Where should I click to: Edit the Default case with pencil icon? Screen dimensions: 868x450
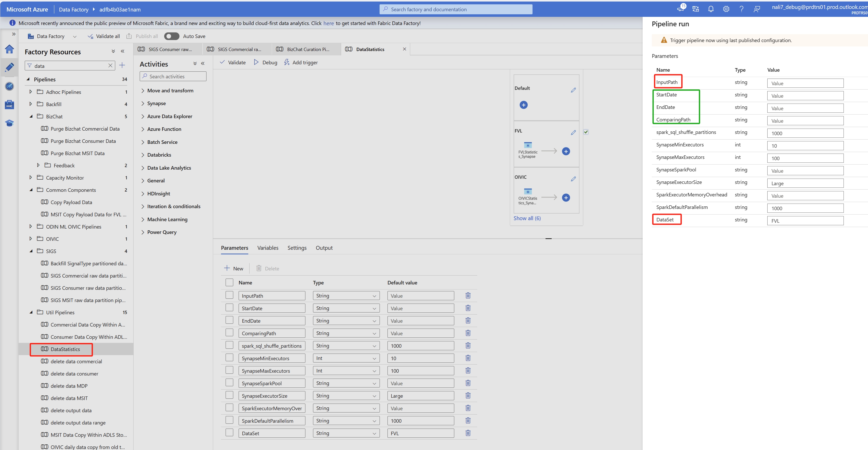[x=573, y=90]
